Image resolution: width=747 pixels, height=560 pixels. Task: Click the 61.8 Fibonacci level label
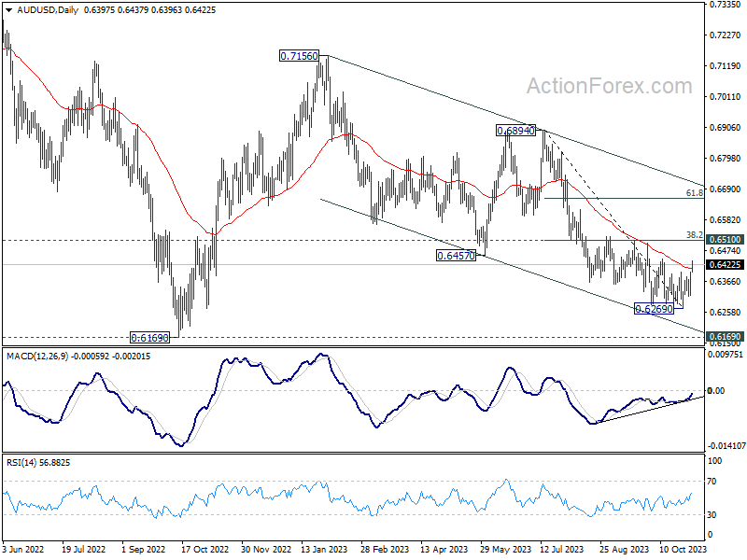(694, 193)
